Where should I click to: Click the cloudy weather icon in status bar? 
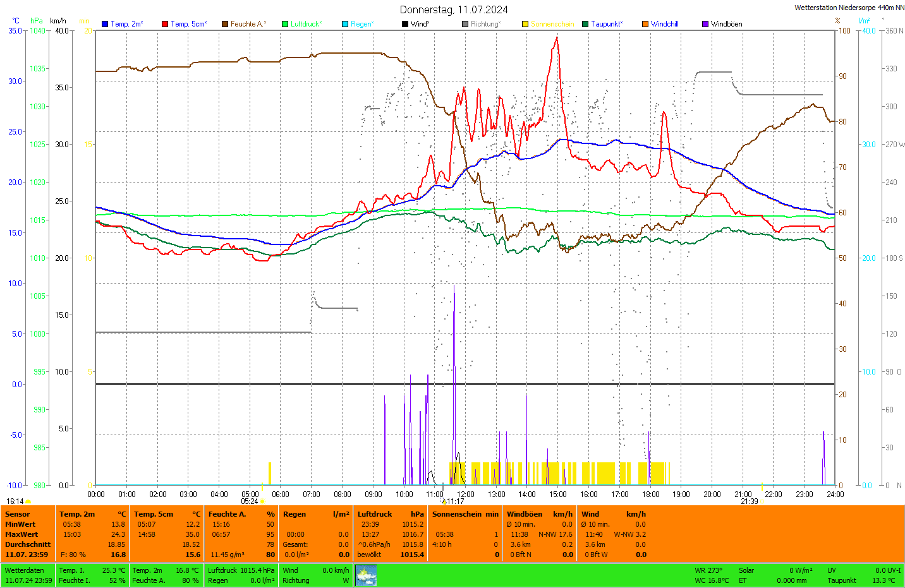click(x=366, y=575)
